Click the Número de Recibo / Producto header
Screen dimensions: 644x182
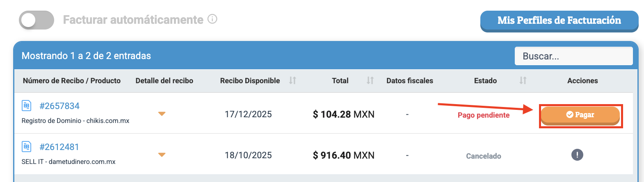(x=72, y=81)
